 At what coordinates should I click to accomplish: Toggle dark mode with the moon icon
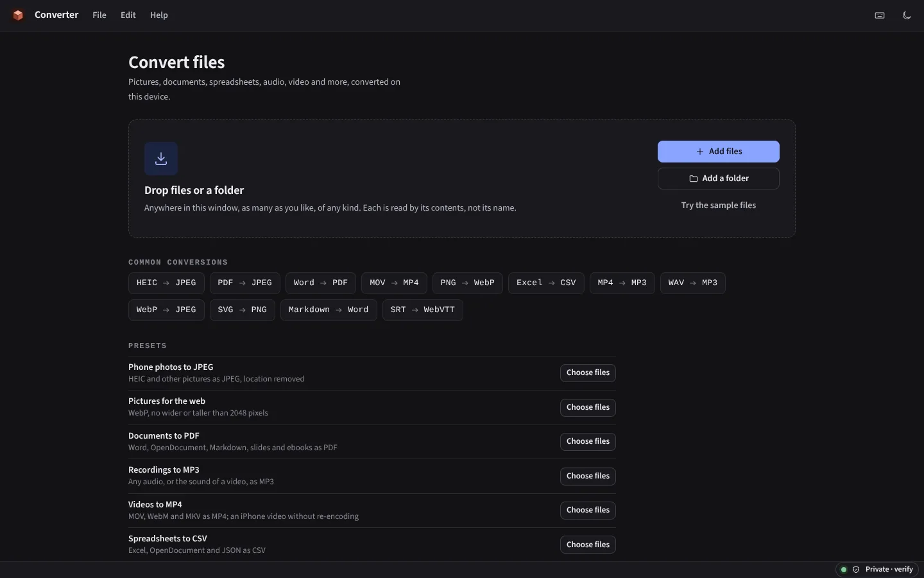tap(907, 15)
